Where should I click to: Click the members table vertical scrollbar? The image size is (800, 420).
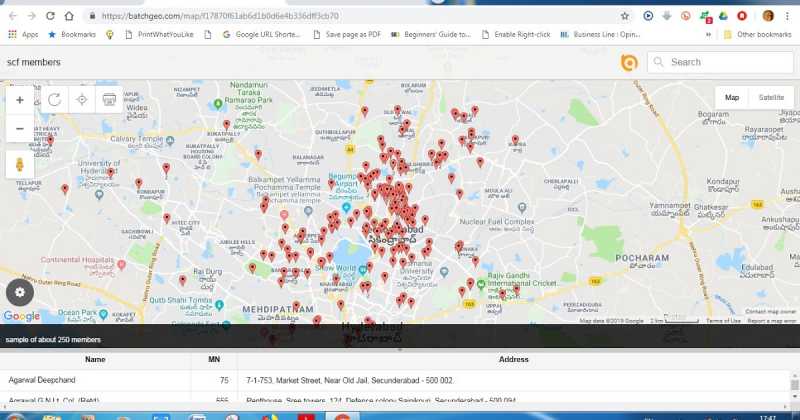[794, 388]
